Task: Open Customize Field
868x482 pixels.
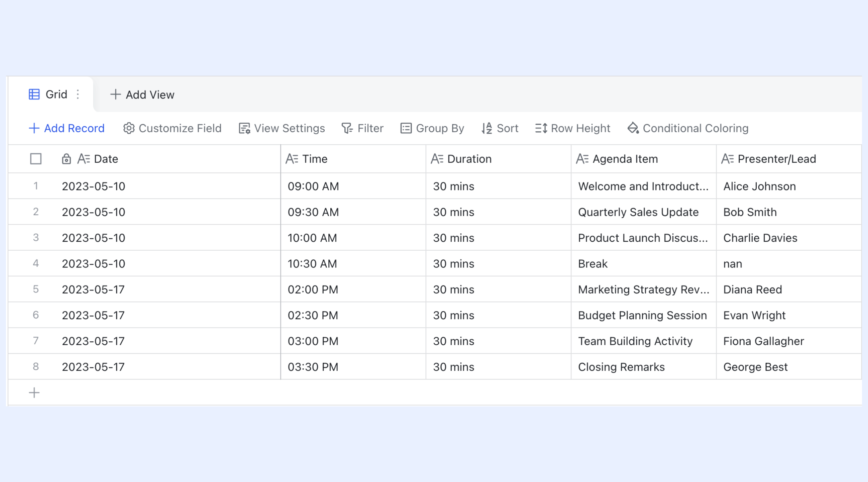Action: (x=172, y=128)
